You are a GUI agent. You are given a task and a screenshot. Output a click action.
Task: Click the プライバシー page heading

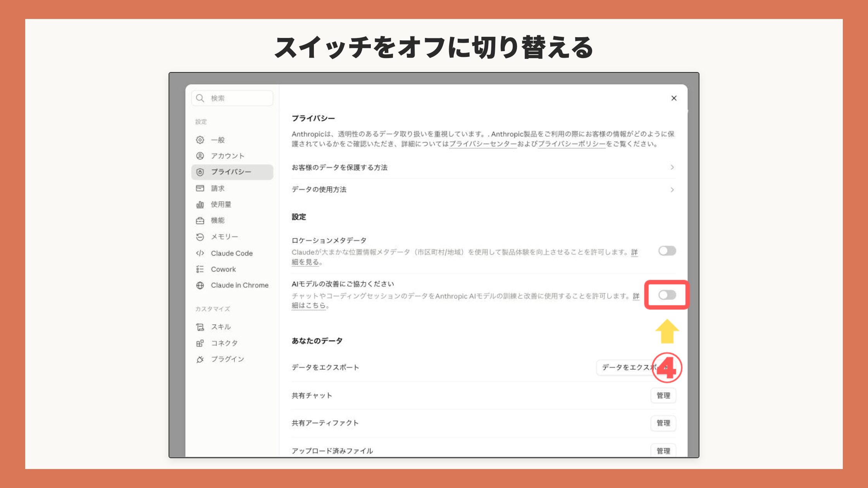313,119
